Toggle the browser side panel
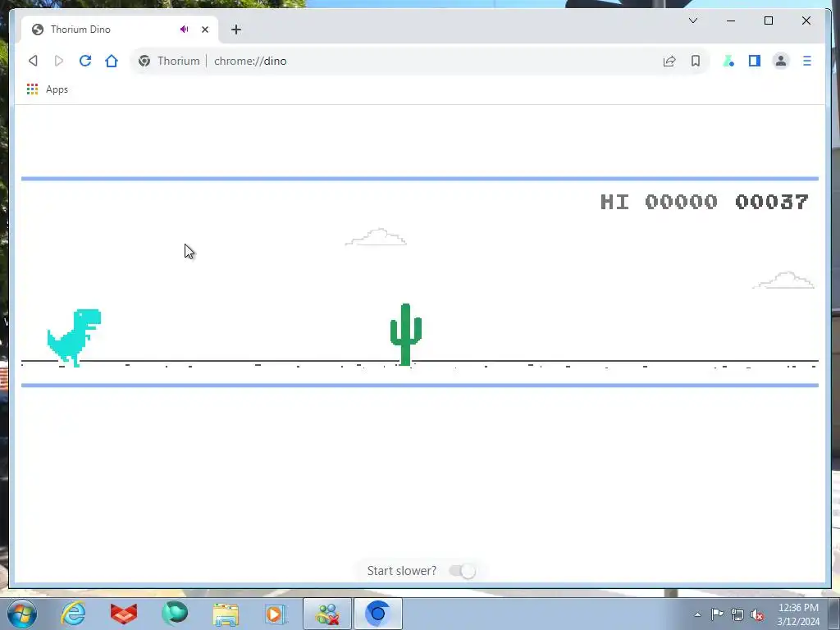The height and width of the screenshot is (630, 840). (755, 61)
